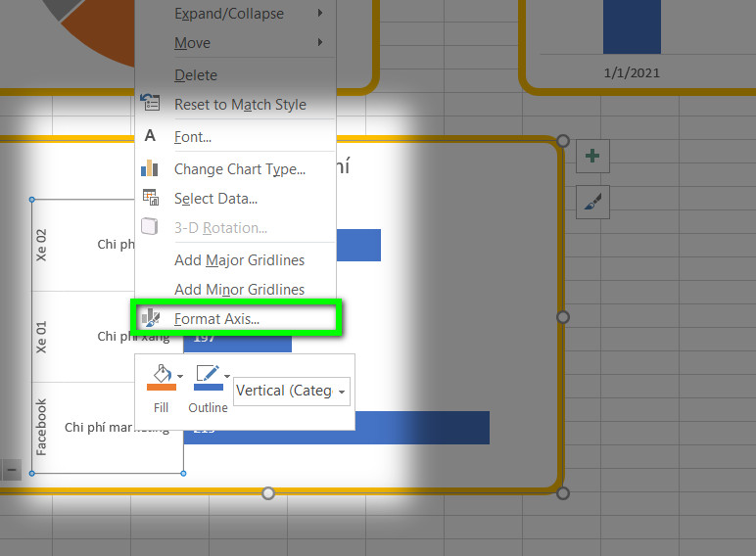Select Add Major Gridlines
The height and width of the screenshot is (556, 756).
click(x=239, y=260)
